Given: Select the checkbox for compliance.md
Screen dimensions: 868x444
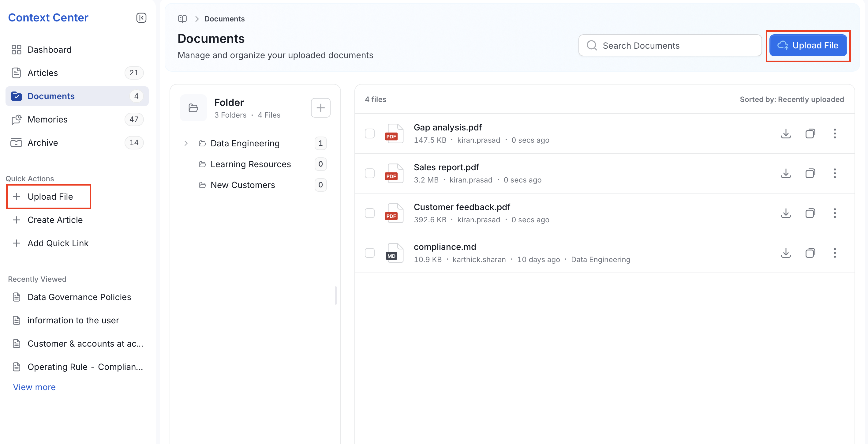Looking at the screenshot, I should coord(370,253).
